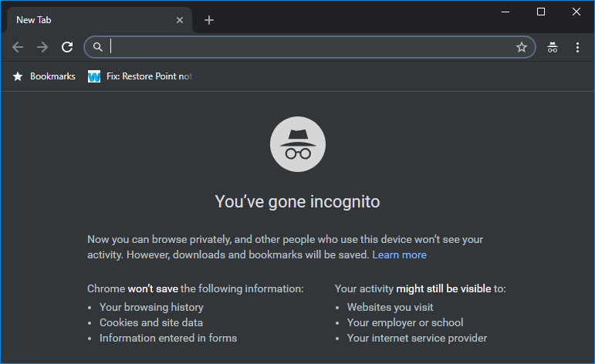Open the Chrome three-dot menu

tap(577, 47)
